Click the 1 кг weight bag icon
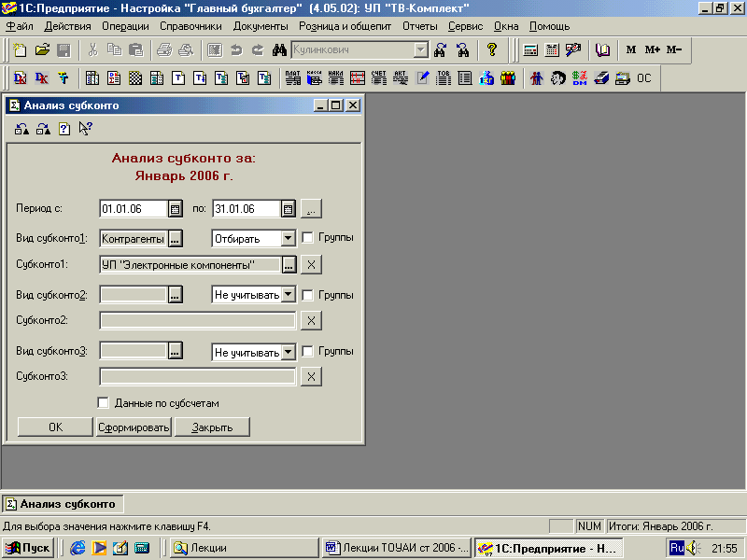Viewport: 747px width, 560px height. point(486,78)
